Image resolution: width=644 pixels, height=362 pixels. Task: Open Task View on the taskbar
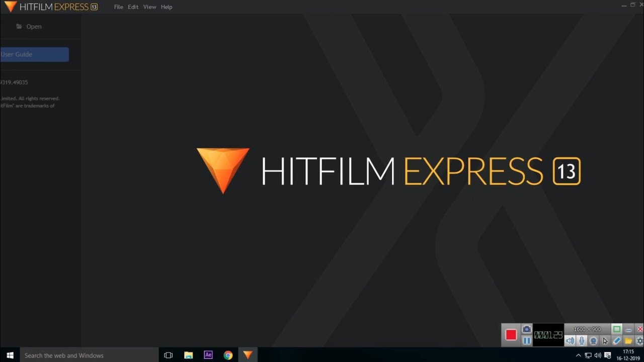(x=169, y=355)
